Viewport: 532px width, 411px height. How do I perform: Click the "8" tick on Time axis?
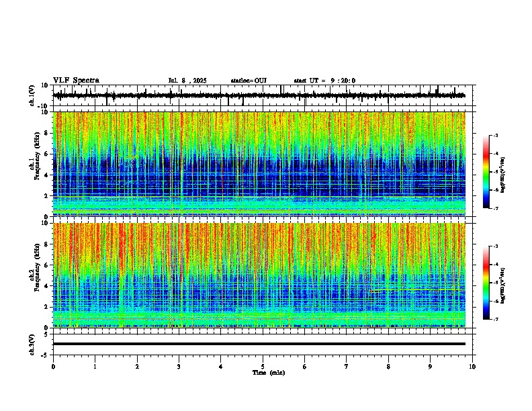pyautogui.click(x=388, y=366)
